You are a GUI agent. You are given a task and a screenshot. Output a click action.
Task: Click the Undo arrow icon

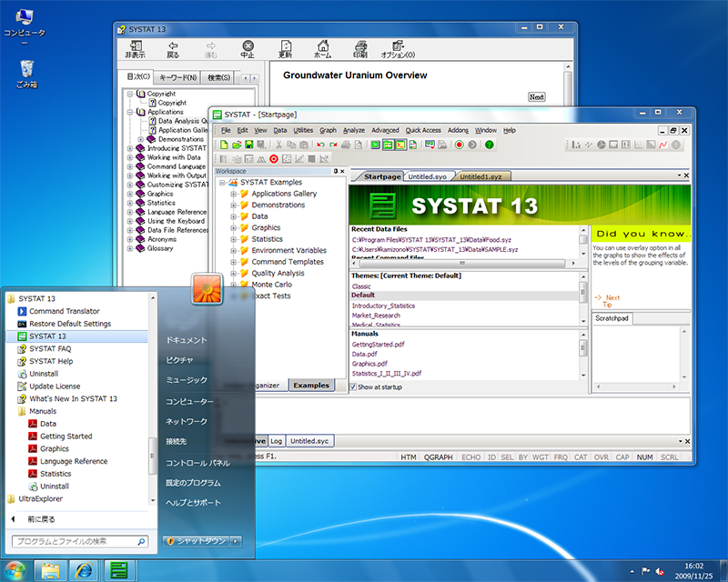[320, 145]
